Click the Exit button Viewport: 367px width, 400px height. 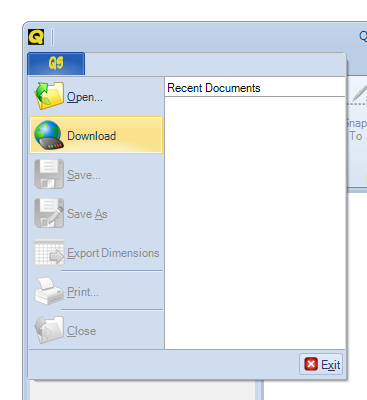point(321,364)
